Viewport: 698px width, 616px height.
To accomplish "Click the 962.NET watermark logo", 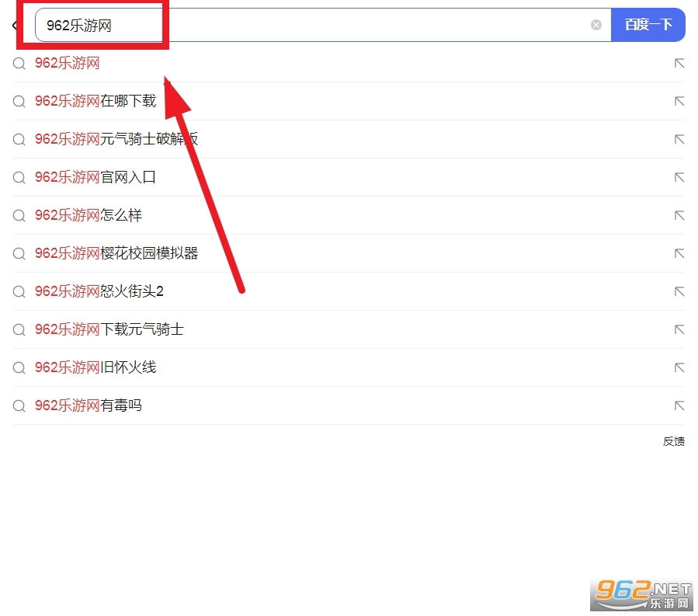I will click(642, 594).
